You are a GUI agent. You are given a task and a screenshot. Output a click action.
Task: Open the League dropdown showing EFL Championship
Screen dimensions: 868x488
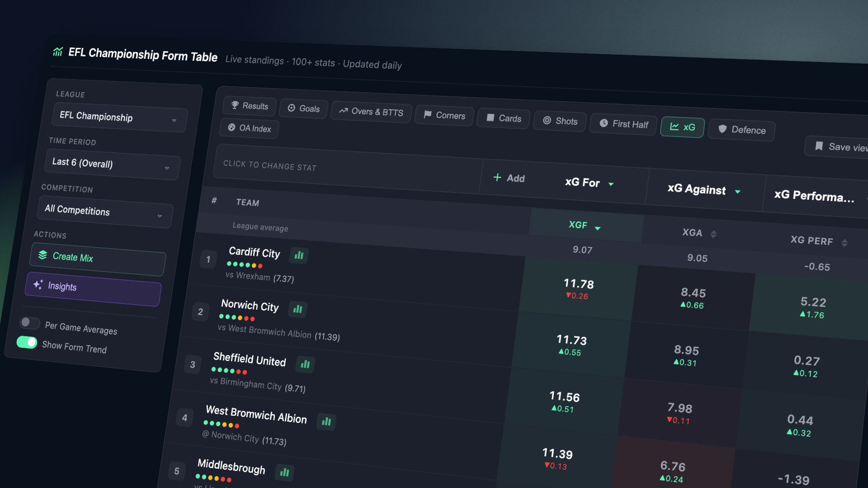120,117
